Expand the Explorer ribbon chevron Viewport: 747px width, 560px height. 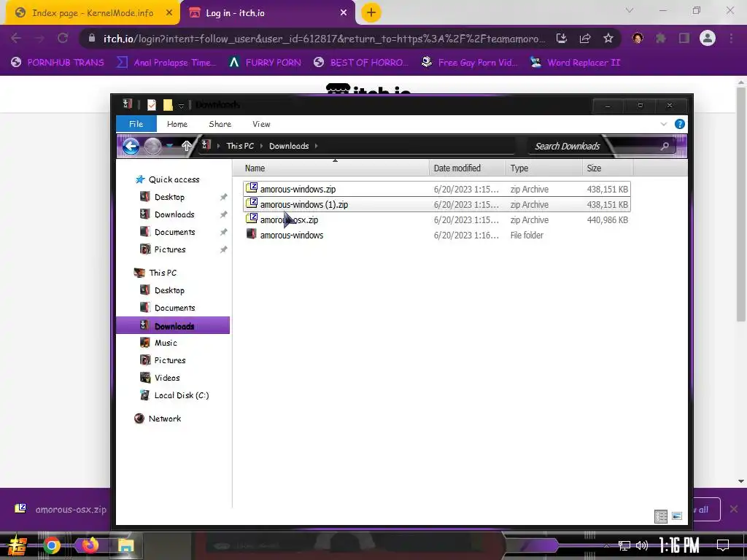coord(664,124)
